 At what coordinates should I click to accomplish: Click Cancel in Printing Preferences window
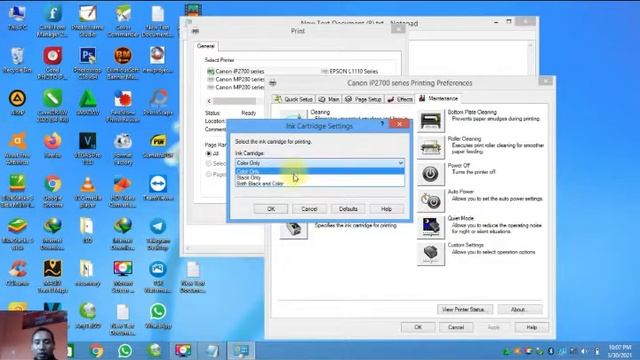tap(456, 327)
